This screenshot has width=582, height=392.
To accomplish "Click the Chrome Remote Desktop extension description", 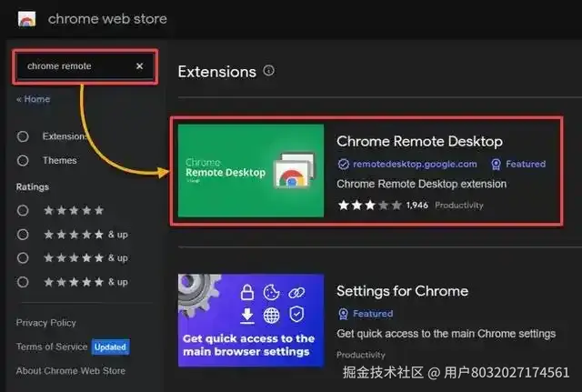I will [x=422, y=184].
